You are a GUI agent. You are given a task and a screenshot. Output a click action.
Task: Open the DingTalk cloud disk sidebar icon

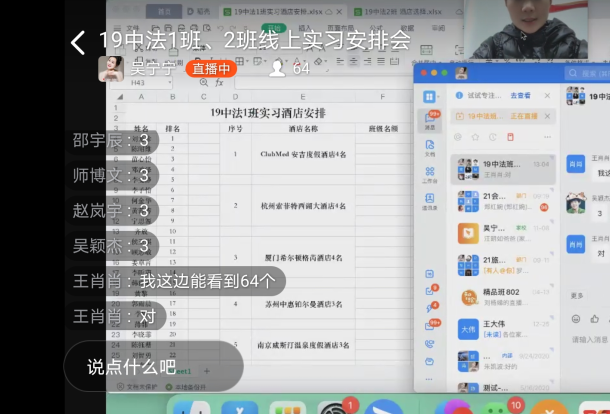click(429, 361)
